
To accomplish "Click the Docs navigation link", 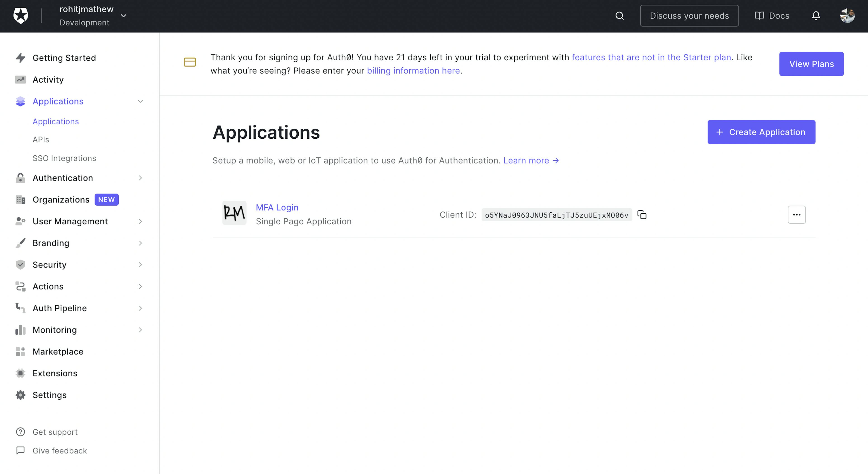I will 772,16.
